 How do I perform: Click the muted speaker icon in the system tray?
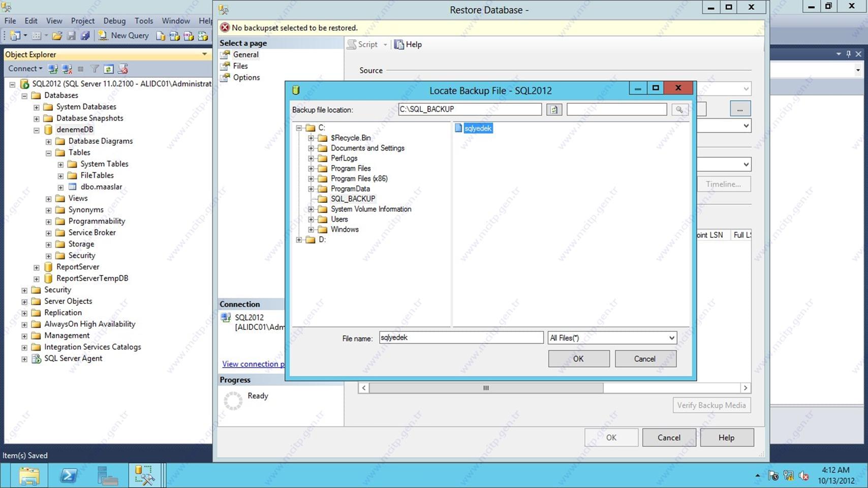point(804,476)
